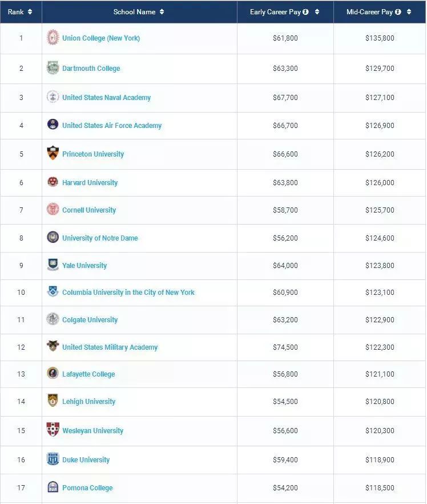Sort by School Name using header arrows
This screenshot has height=504, width=427.
(162, 12)
